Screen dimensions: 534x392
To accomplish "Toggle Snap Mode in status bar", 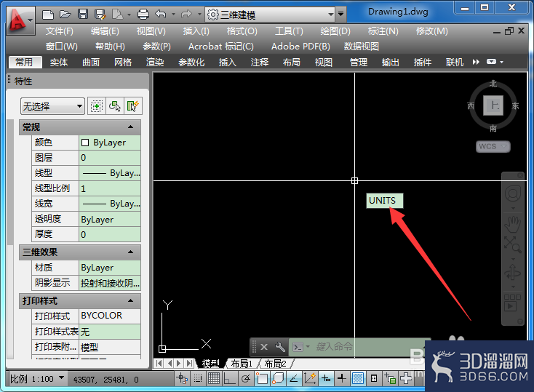I will [x=198, y=378].
